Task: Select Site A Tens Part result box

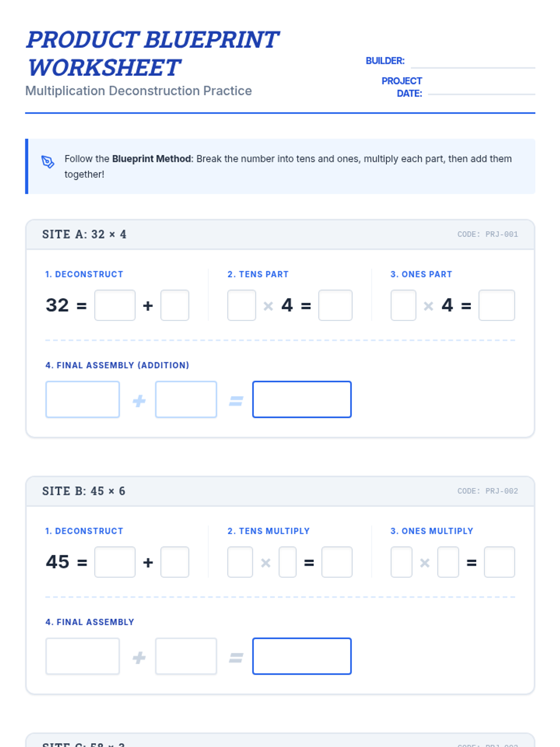Action: (x=335, y=305)
